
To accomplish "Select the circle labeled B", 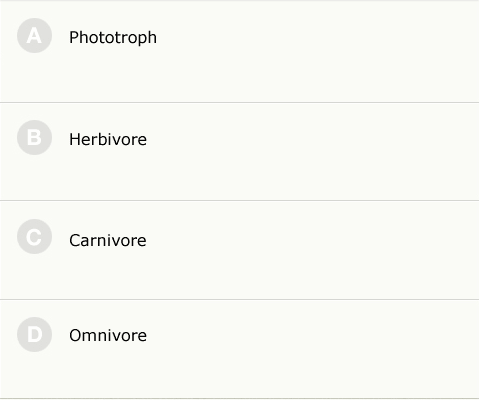I will click(x=34, y=137).
